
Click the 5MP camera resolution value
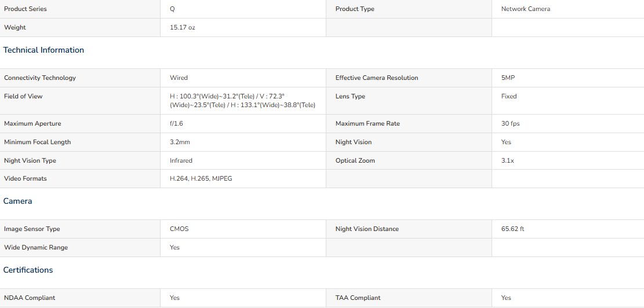tap(508, 78)
